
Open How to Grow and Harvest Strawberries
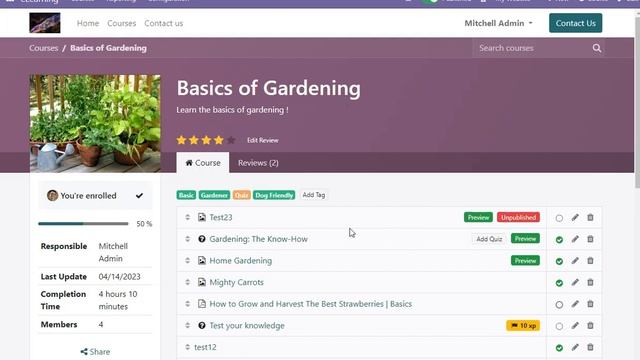(311, 304)
